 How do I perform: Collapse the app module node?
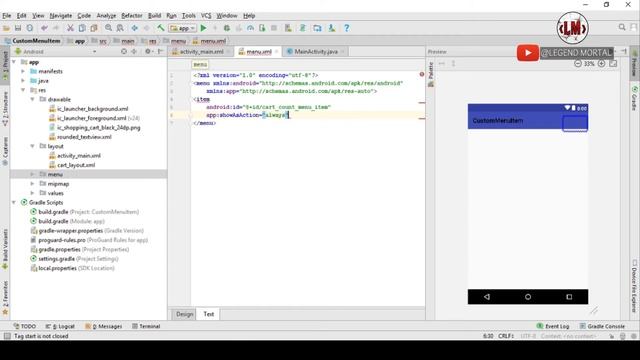click(x=14, y=62)
